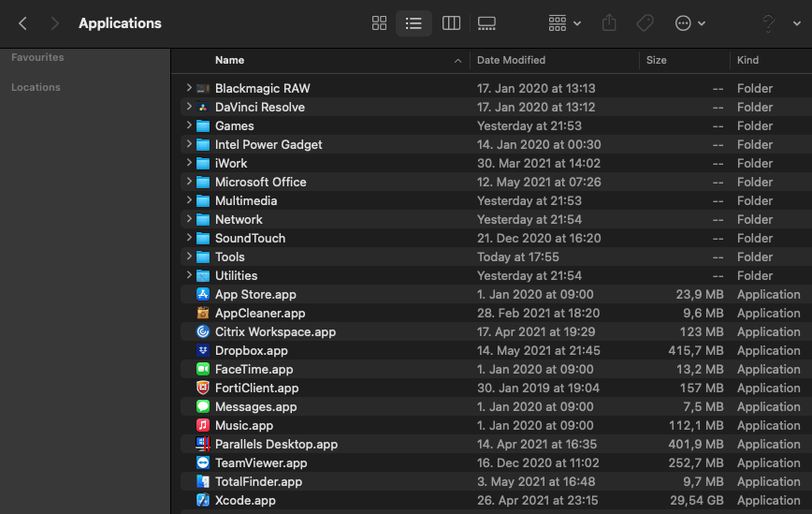Select the App Store app icon

(203, 294)
